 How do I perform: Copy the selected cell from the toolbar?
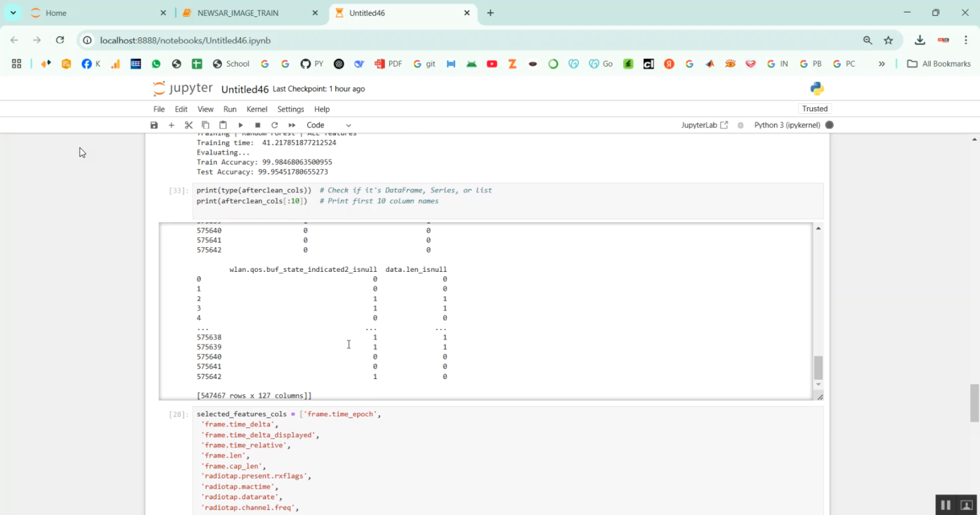(x=206, y=125)
